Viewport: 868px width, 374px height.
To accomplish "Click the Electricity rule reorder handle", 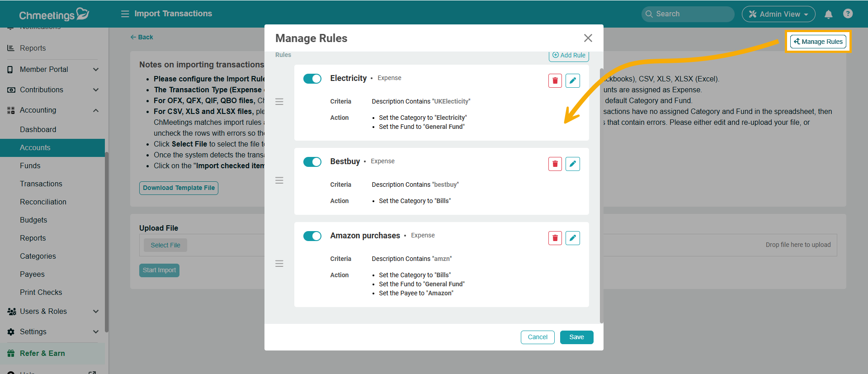I will [279, 102].
